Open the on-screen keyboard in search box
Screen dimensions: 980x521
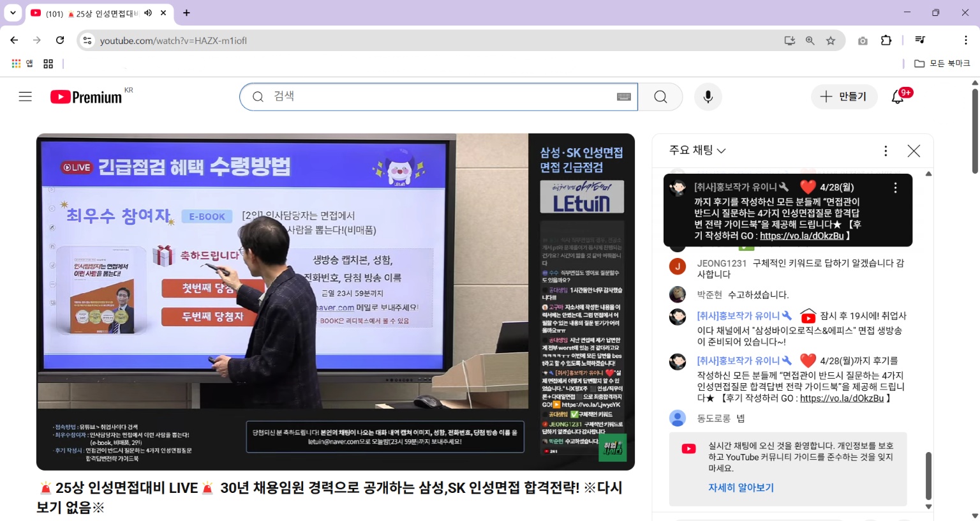coord(623,96)
